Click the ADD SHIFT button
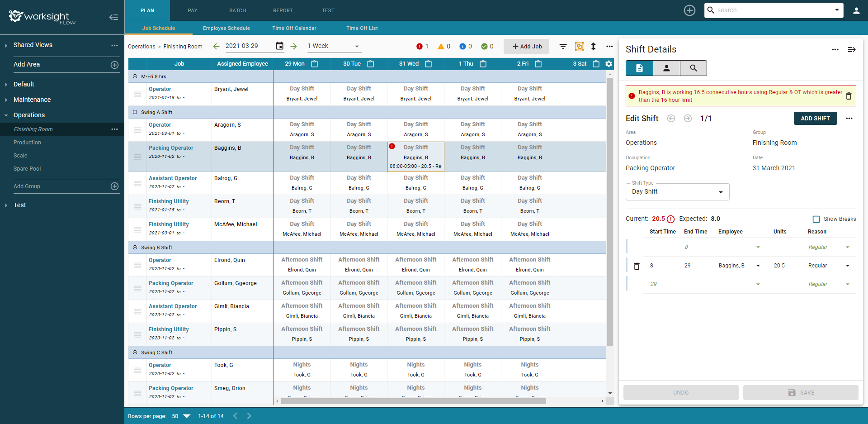This screenshot has height=424, width=868. click(815, 118)
